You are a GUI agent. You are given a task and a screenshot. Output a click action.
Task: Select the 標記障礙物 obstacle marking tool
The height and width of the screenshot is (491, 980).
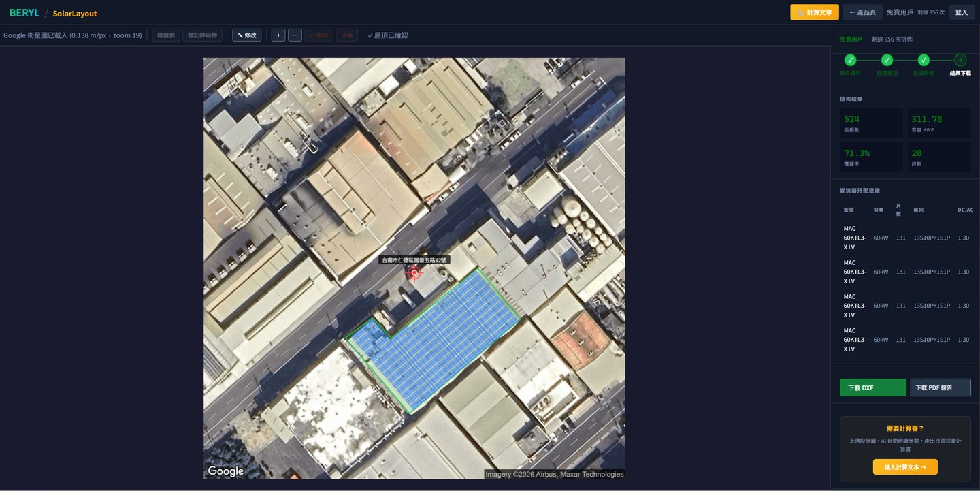pos(202,35)
